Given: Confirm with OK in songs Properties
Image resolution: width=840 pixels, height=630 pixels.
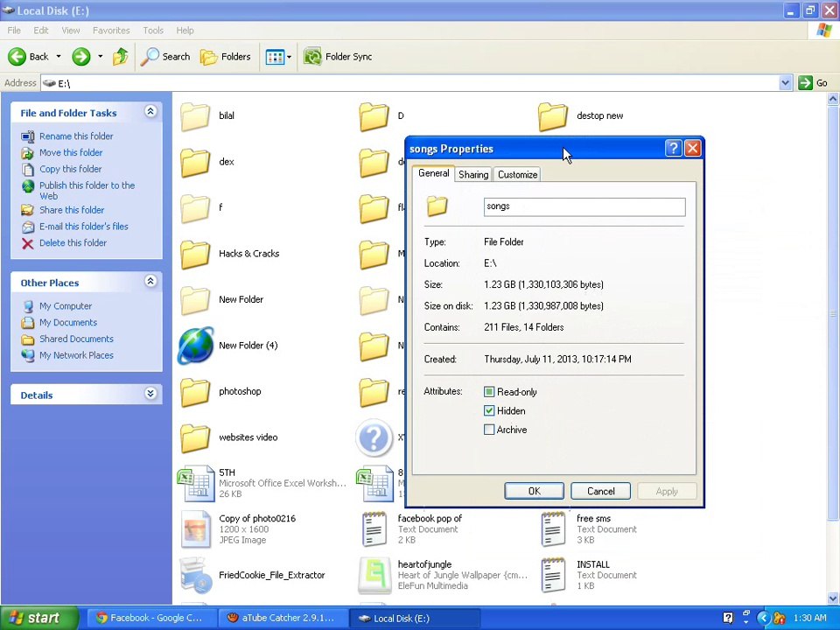Looking at the screenshot, I should (534, 491).
